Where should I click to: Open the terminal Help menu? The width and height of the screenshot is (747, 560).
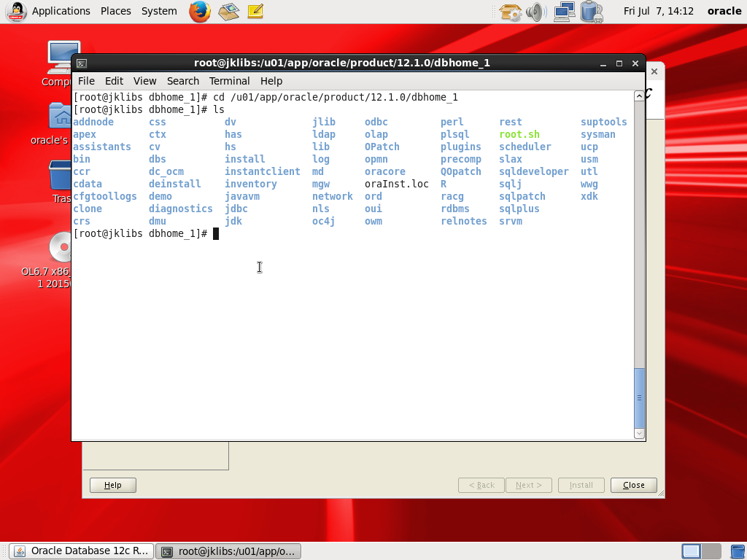click(x=271, y=81)
